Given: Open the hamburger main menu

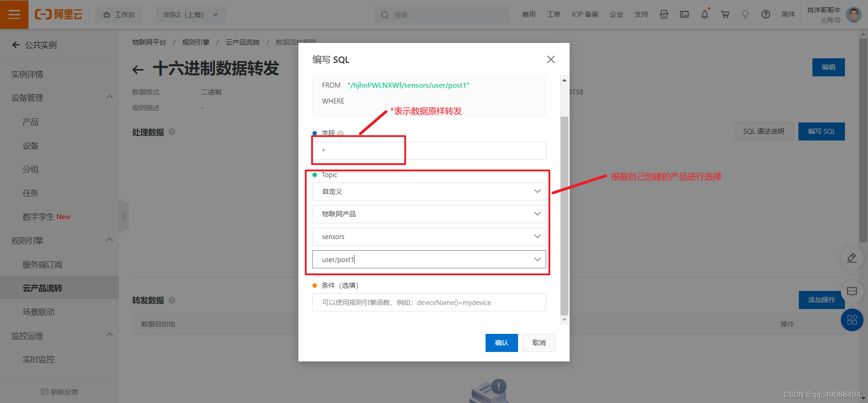Looking at the screenshot, I should tap(14, 14).
